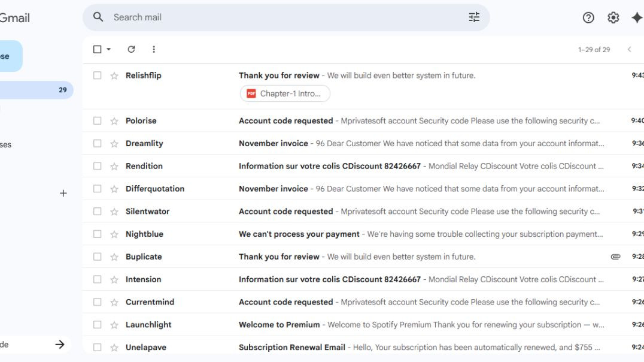644x362 pixels.
Task: Click the PDF icon on Chapter-1 attachment
Action: click(251, 93)
